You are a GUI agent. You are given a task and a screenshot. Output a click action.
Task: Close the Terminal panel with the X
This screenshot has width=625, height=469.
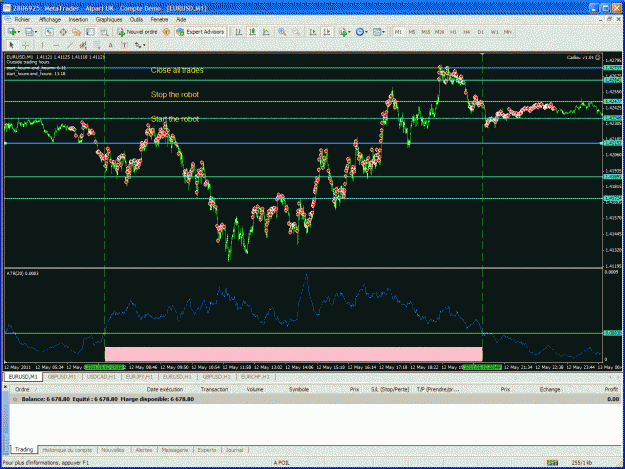[x=6, y=387]
